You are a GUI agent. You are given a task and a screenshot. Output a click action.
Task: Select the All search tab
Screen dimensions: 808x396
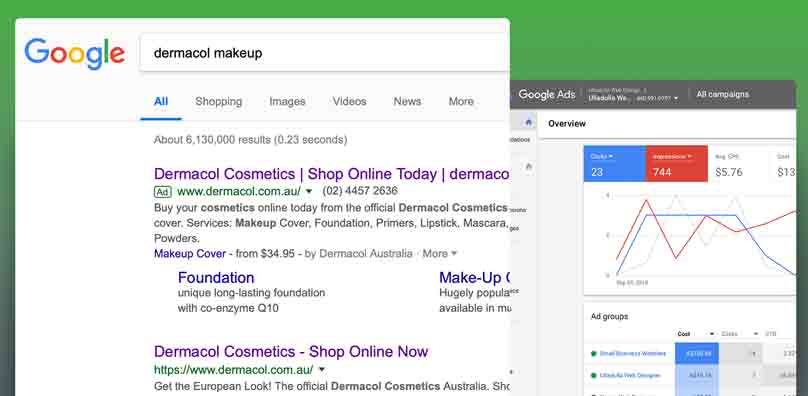pos(161,102)
